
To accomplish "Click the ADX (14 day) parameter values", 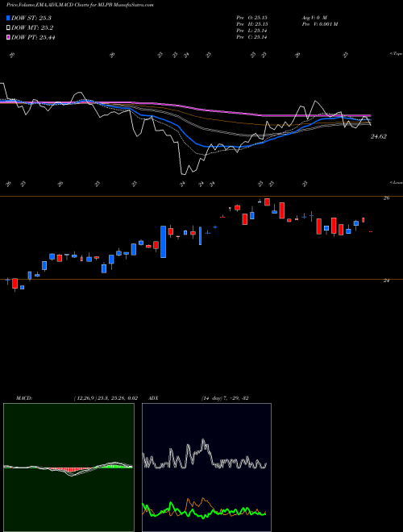I will point(225,398).
